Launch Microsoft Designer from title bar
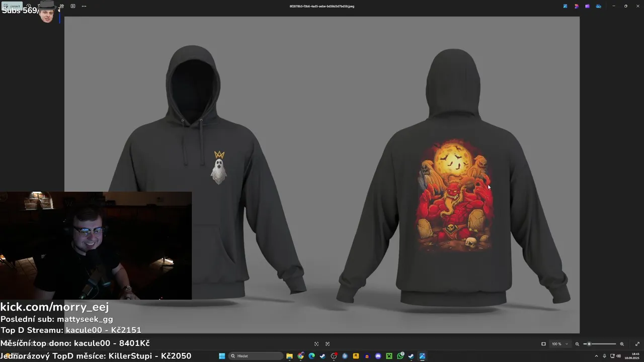This screenshot has width=644, height=362. pyautogui.click(x=576, y=6)
